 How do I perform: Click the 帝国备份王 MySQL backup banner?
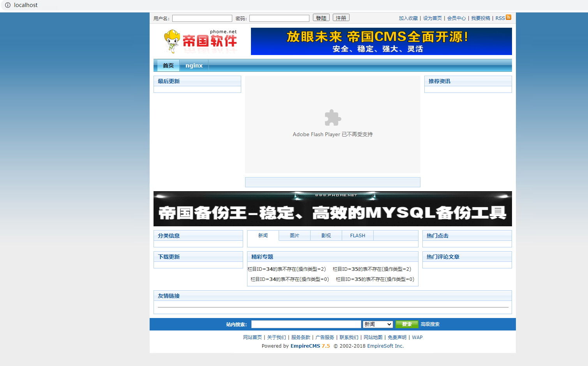(332, 209)
